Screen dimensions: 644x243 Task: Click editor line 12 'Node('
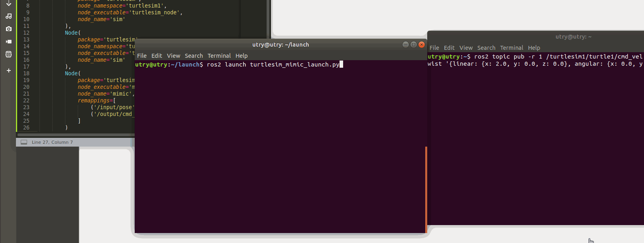point(73,33)
